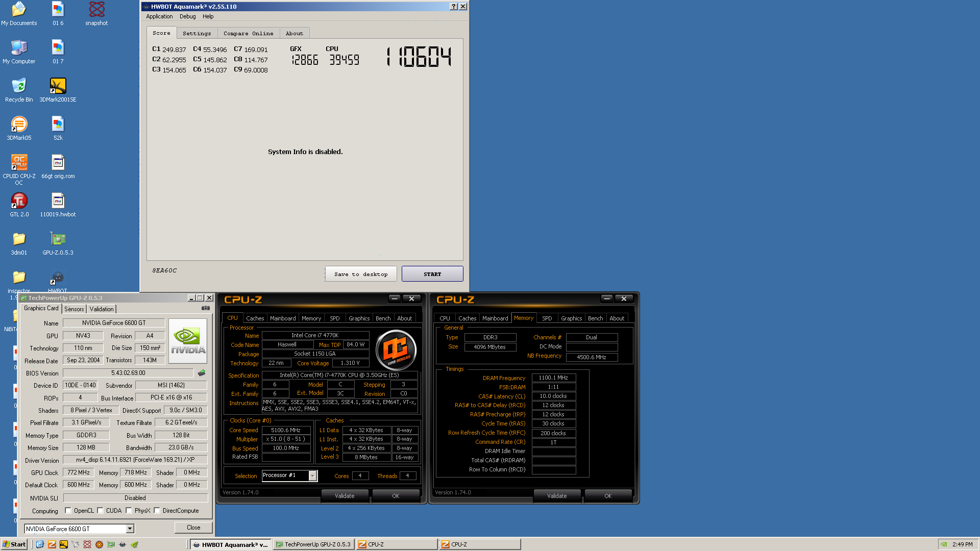Click the GPU-Z quick launch icon

point(111,544)
